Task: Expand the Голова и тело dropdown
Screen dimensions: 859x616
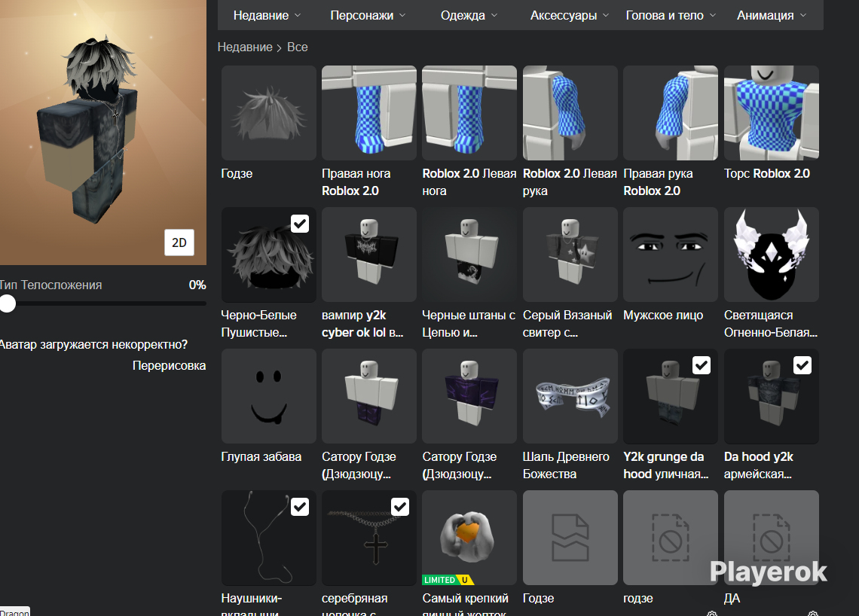Action: [x=671, y=15]
